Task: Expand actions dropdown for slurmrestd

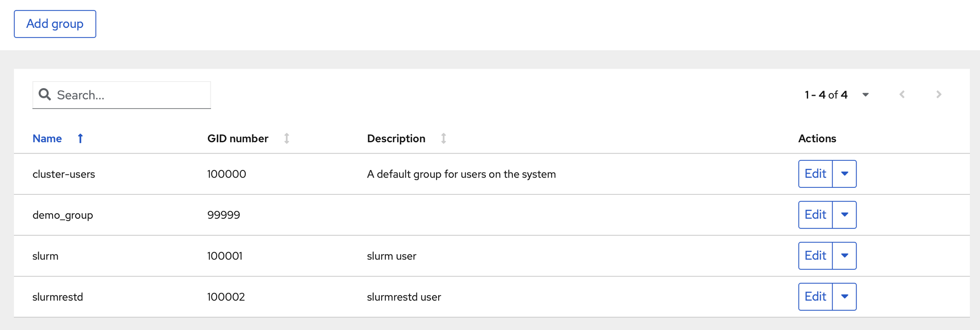Action: pyautogui.click(x=844, y=297)
